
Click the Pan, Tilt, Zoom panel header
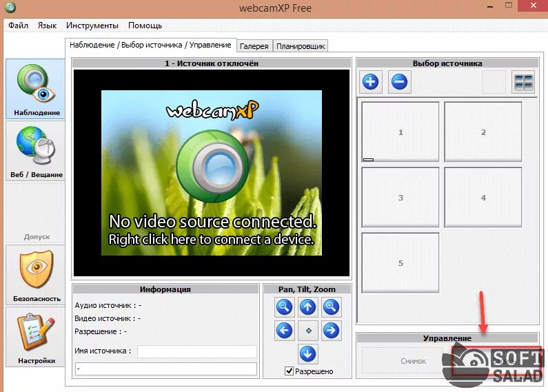tap(307, 289)
